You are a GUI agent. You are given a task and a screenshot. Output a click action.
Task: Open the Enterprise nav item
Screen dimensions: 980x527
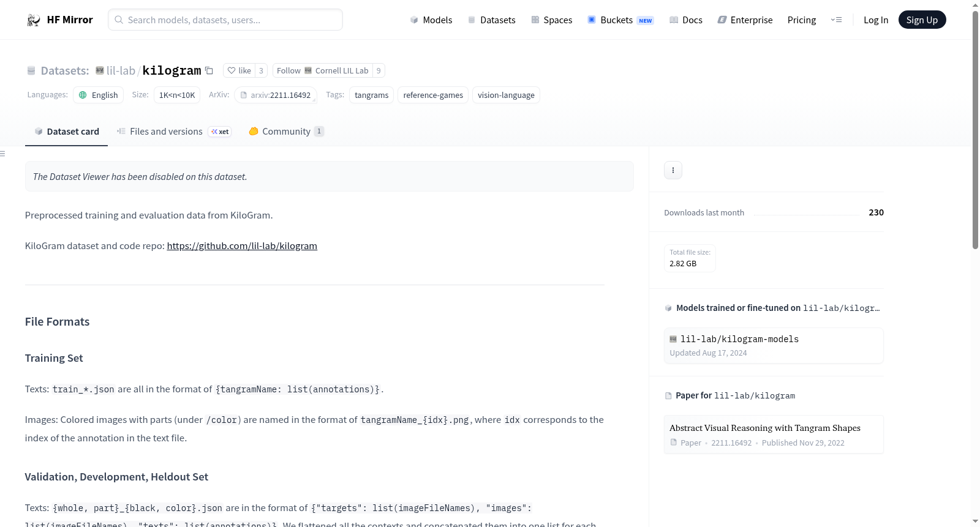745,20
